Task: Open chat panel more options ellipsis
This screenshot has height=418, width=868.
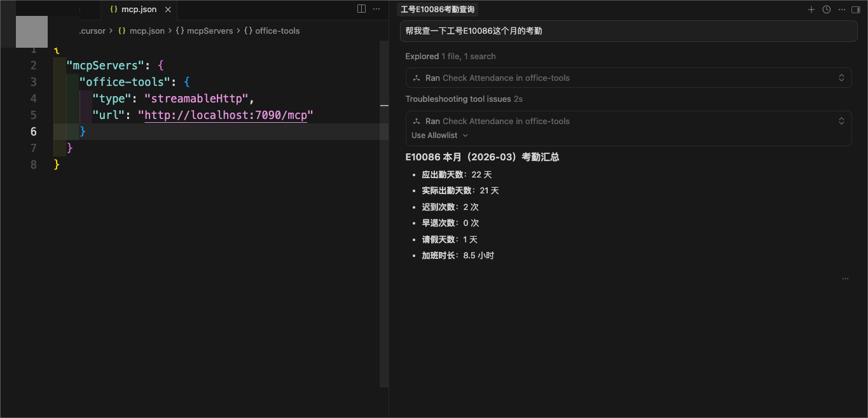Action: pyautogui.click(x=841, y=10)
